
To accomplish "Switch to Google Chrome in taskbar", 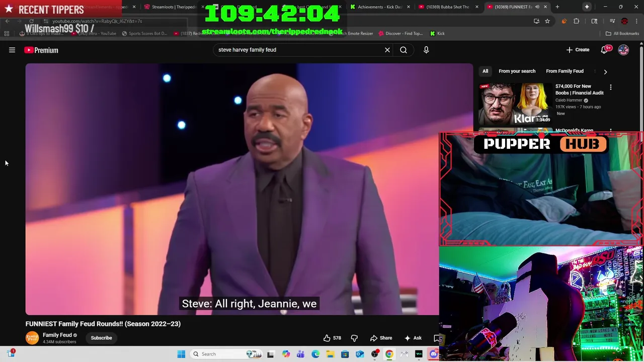I will point(389,354).
